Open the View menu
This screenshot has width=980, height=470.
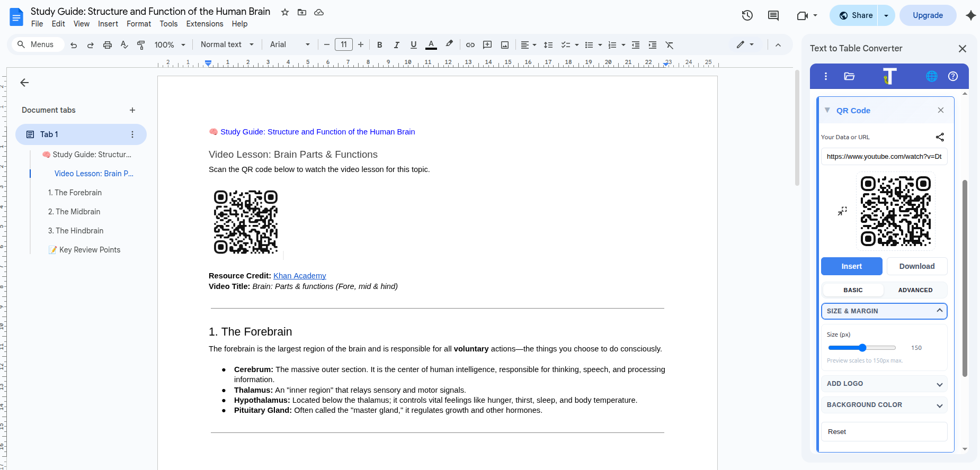point(82,24)
